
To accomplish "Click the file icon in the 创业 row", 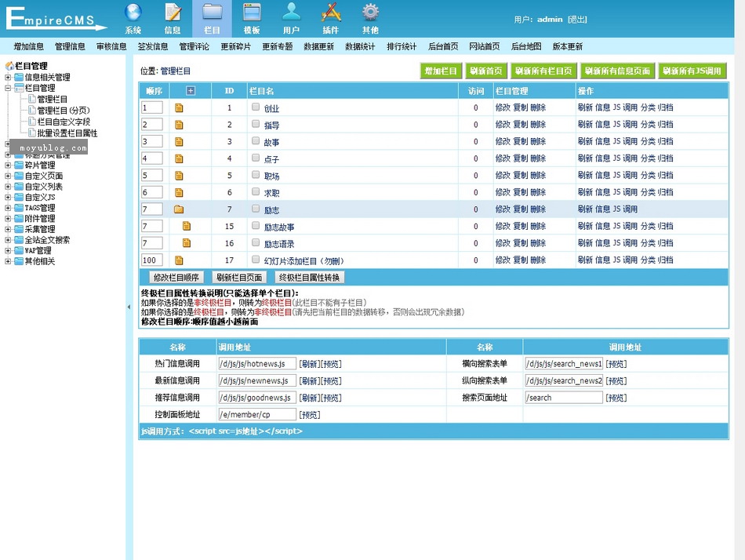I will (179, 108).
